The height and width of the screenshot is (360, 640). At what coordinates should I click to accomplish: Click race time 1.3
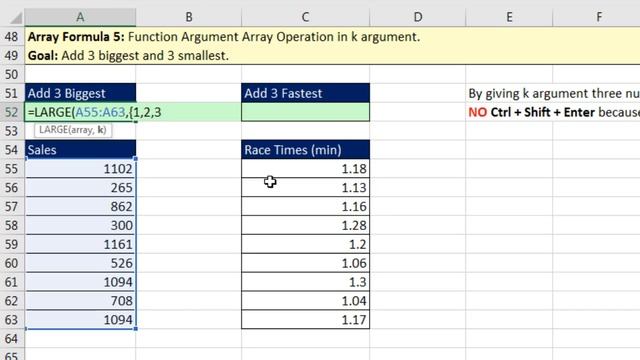click(x=305, y=282)
